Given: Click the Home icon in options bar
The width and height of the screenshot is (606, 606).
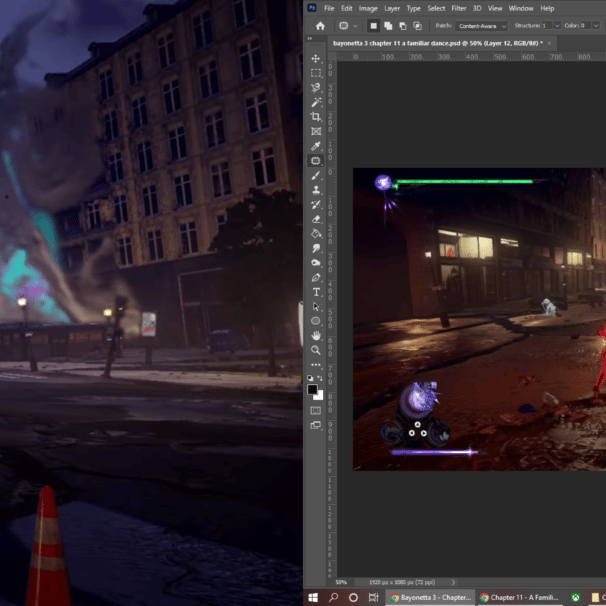Looking at the screenshot, I should click(x=320, y=25).
